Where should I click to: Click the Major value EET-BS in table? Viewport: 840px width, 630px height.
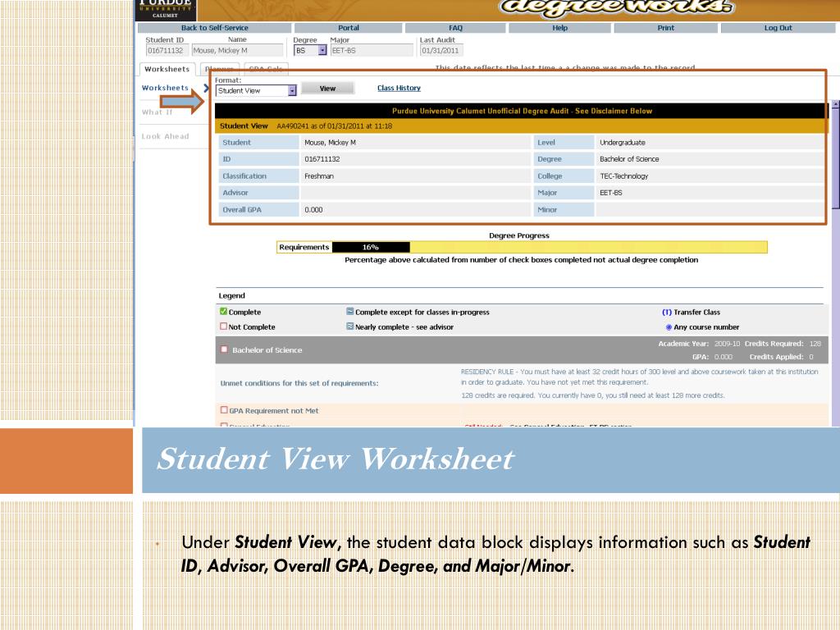pos(610,192)
